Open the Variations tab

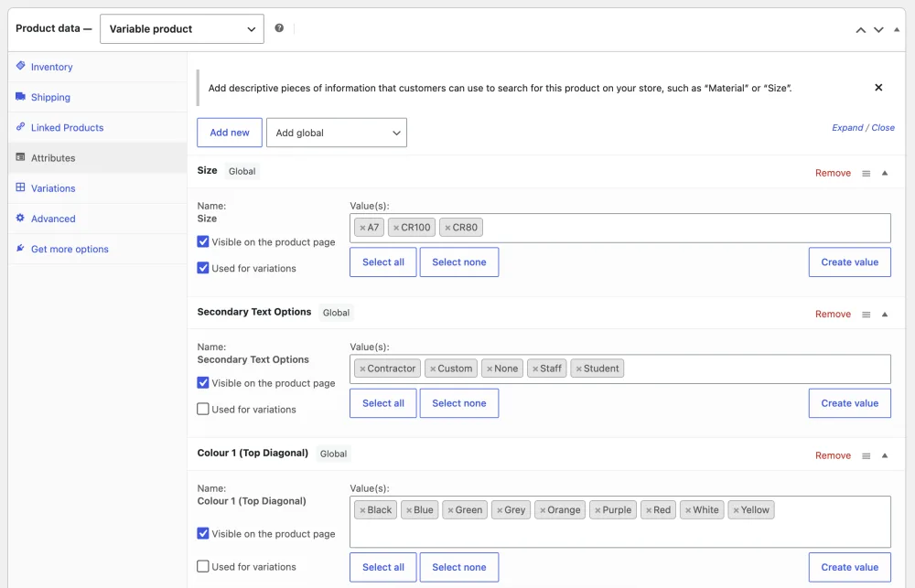click(x=98, y=187)
